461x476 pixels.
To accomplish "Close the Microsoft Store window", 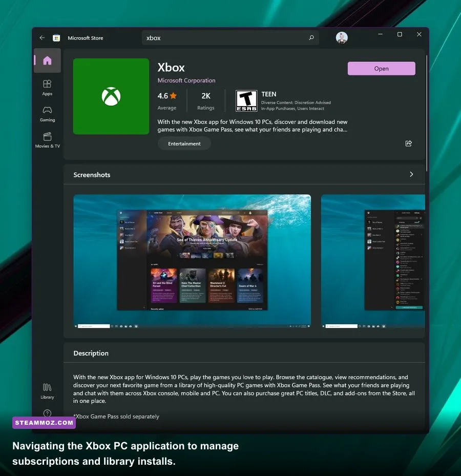I will pyautogui.click(x=419, y=34).
